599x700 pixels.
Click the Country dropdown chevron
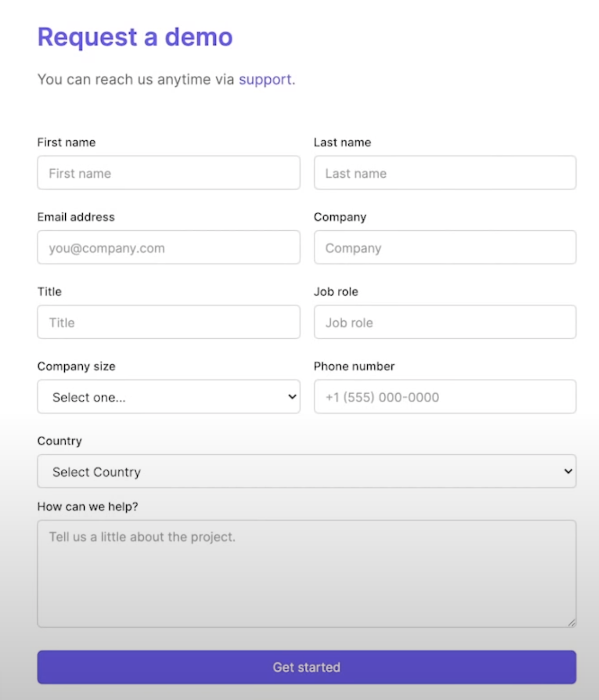click(x=567, y=471)
